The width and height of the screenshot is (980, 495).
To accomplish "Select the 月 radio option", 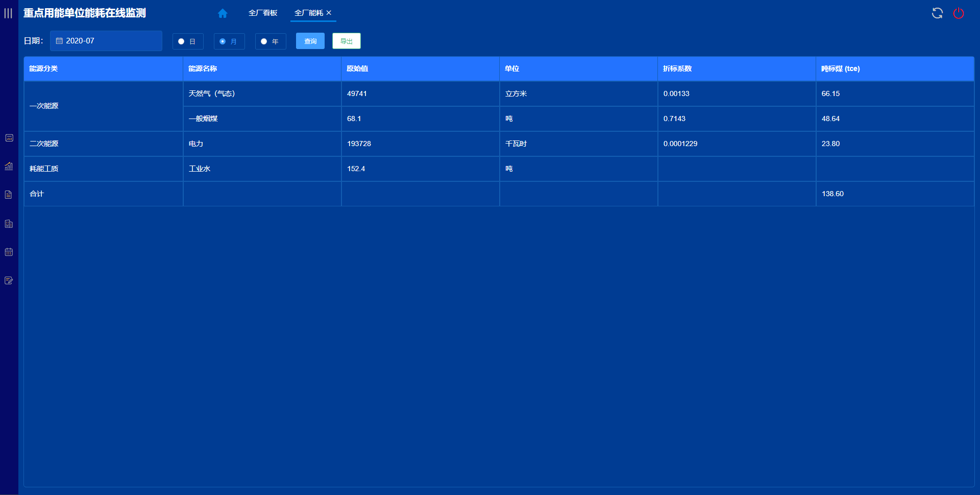I will coord(229,41).
